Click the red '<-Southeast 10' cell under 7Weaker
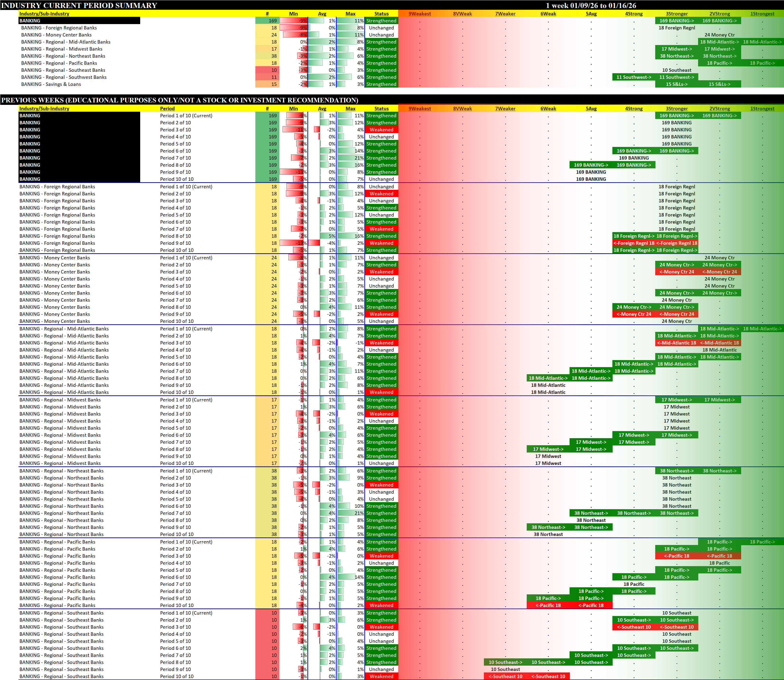 point(505,677)
